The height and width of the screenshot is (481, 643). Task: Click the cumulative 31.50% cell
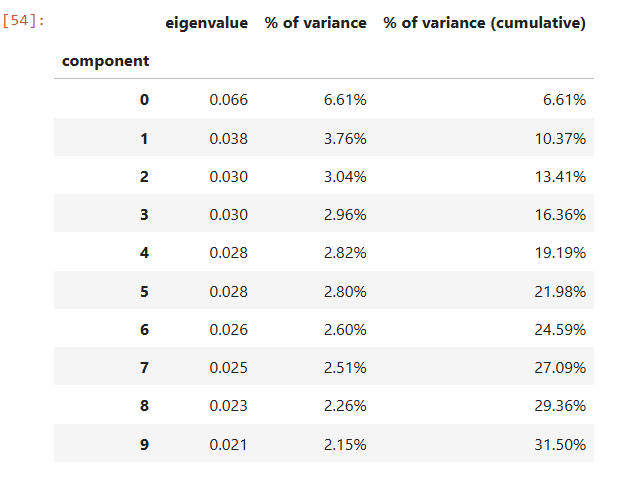[560, 444]
